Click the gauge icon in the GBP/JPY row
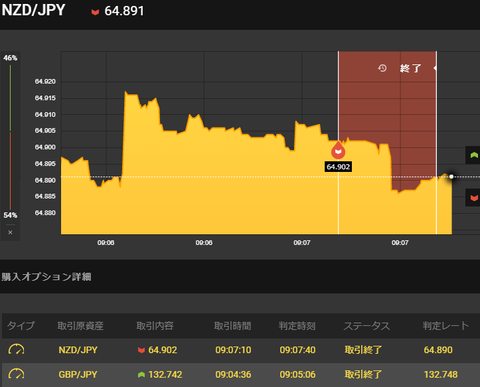480x387 pixels. click(16, 374)
